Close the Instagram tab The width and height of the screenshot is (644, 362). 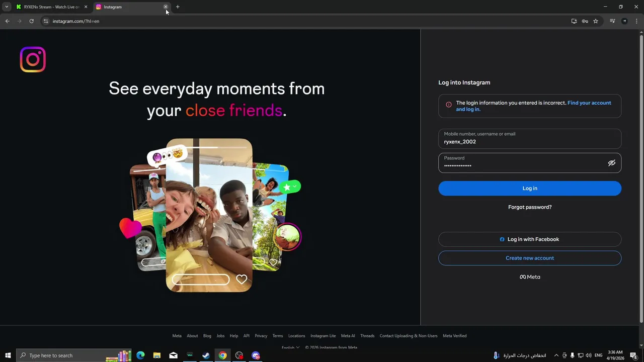click(x=166, y=7)
